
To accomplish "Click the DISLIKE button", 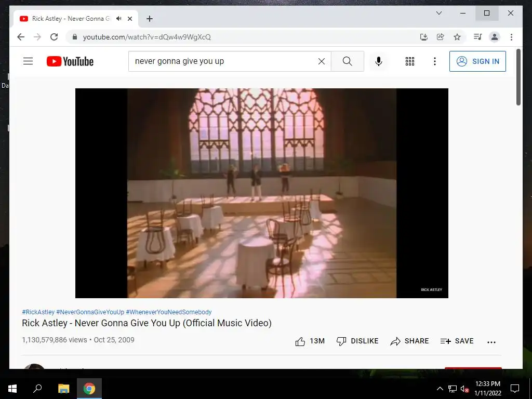I will [357, 341].
